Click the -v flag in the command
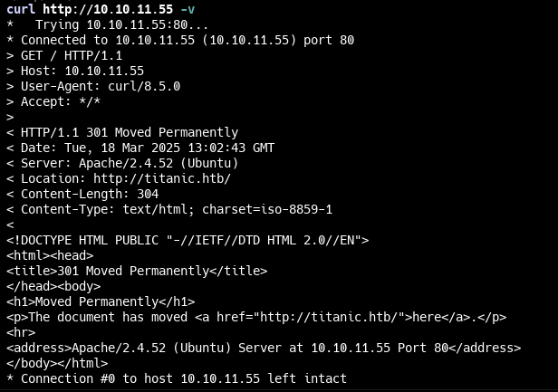The height and width of the screenshot is (392, 558). (x=188, y=10)
